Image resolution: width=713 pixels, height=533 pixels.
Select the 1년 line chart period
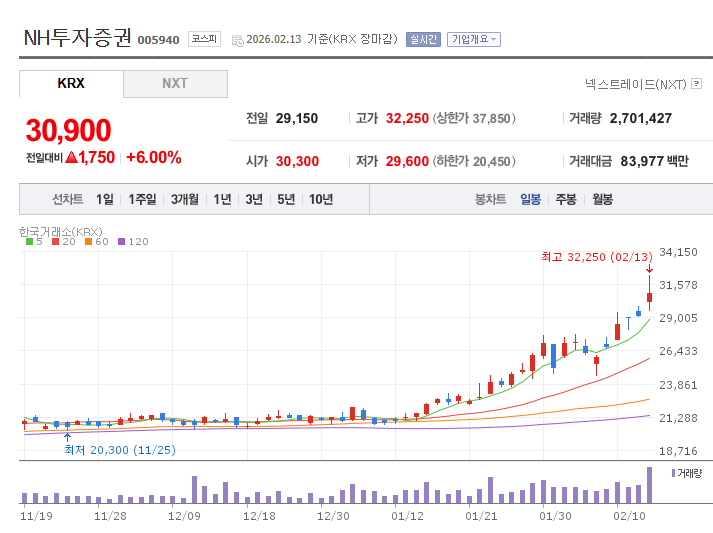(222, 199)
